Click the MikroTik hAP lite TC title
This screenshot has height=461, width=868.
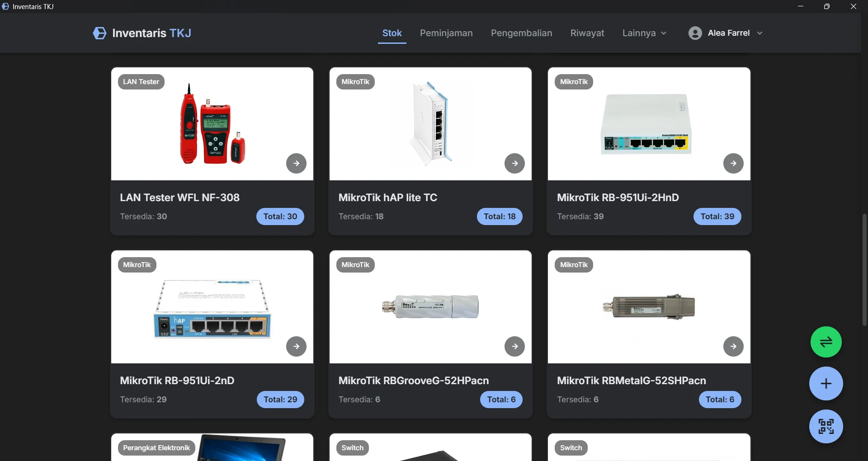(x=388, y=198)
